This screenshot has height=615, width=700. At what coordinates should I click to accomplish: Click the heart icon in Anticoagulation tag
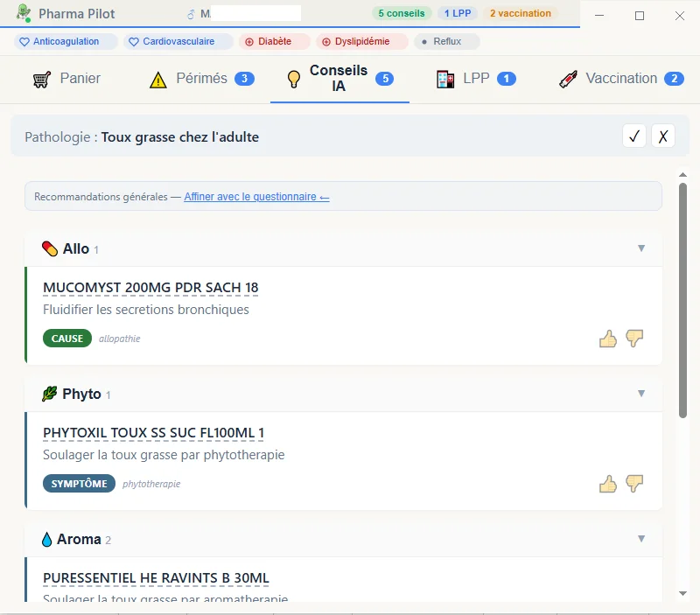[x=24, y=41]
